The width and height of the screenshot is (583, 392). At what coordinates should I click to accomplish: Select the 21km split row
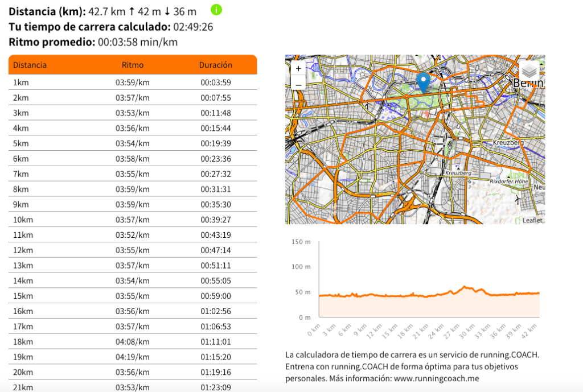[133, 387]
